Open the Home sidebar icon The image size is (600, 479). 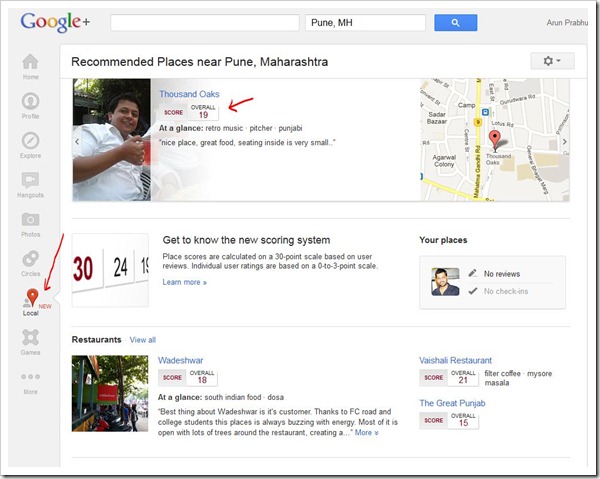tap(31, 63)
